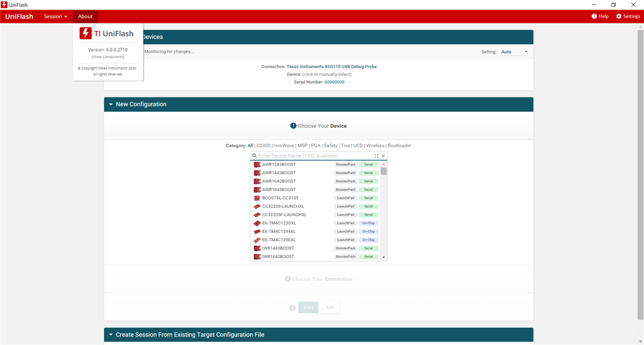Filter devices by C2000 category
The height and width of the screenshot is (345, 644).
click(x=263, y=146)
